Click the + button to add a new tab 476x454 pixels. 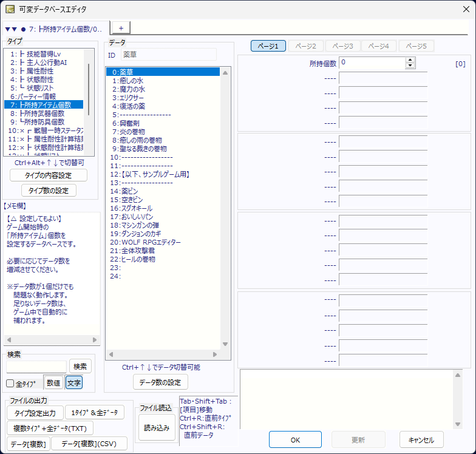(x=120, y=28)
